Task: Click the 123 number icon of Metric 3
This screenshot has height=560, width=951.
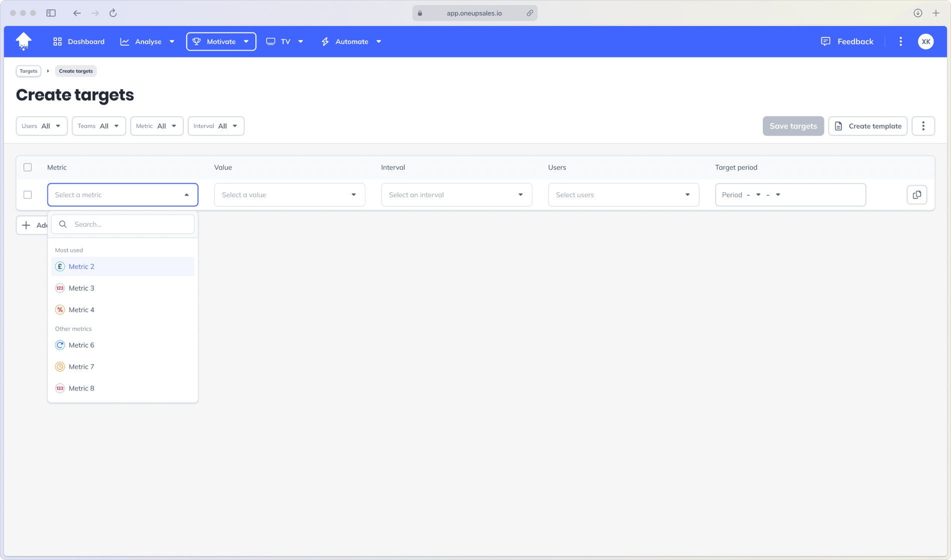Action: pyautogui.click(x=60, y=288)
